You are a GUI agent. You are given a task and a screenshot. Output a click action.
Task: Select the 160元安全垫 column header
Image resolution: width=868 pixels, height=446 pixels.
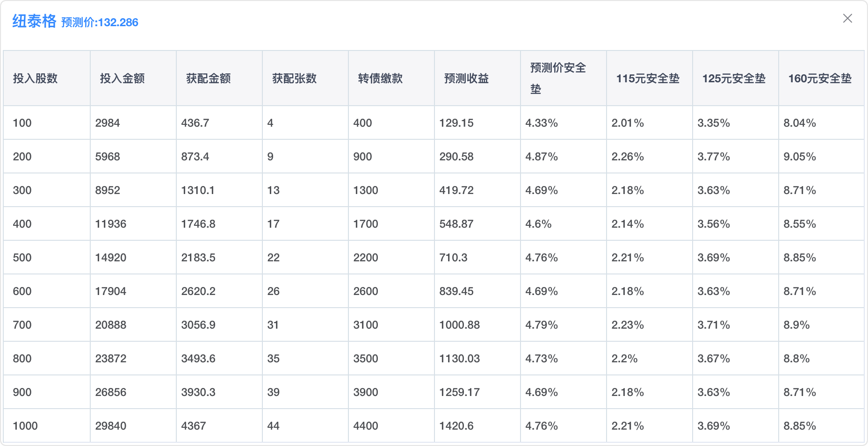coord(820,78)
